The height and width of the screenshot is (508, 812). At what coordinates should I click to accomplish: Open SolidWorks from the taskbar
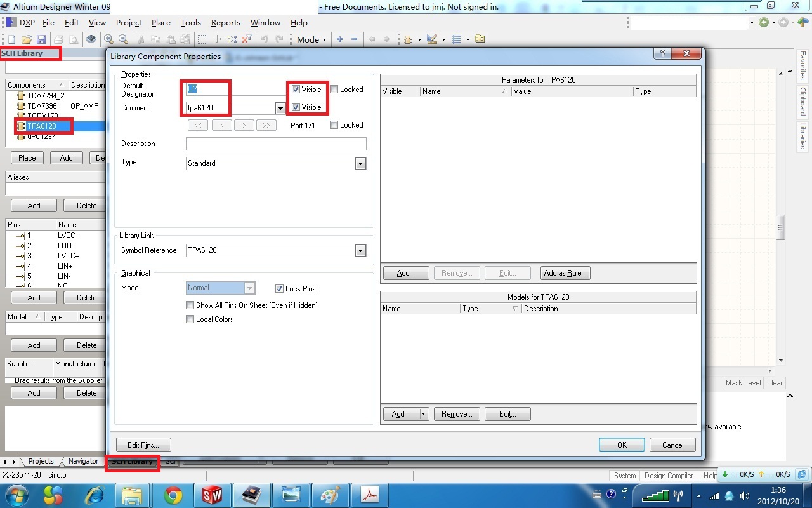pos(212,495)
